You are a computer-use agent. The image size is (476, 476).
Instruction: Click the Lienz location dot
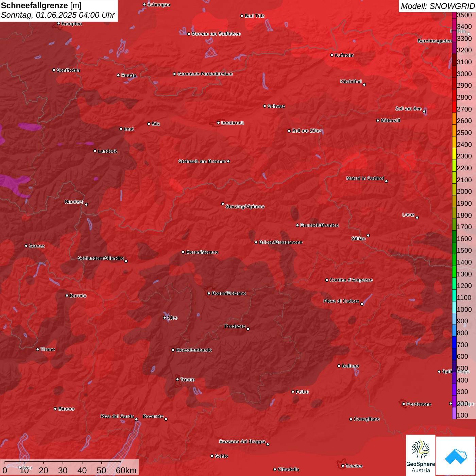tap(417, 218)
